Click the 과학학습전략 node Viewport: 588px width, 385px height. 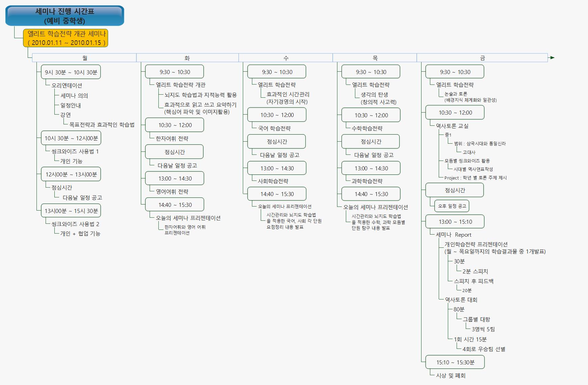pos(367,181)
